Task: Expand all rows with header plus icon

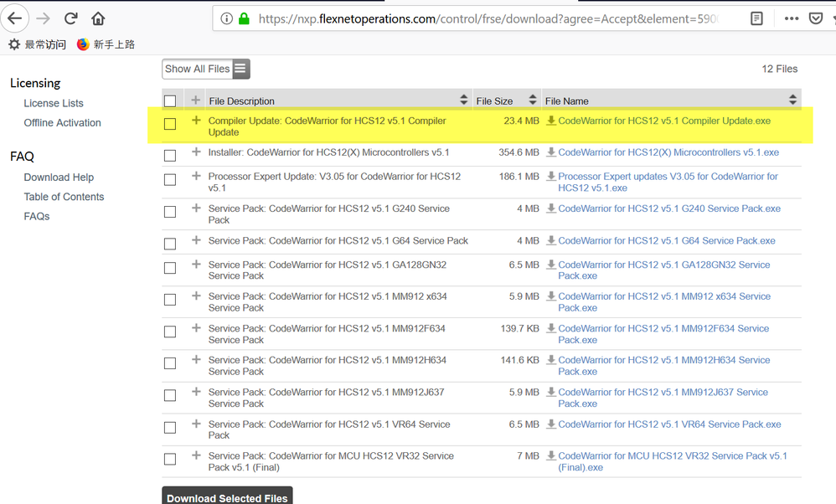Action: (x=196, y=100)
